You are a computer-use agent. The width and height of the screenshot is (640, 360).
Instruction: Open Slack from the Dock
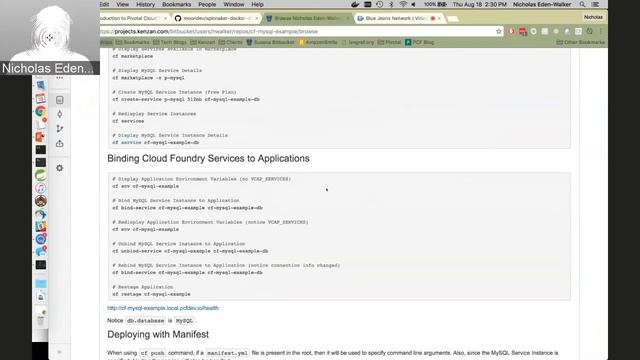[x=40, y=226]
